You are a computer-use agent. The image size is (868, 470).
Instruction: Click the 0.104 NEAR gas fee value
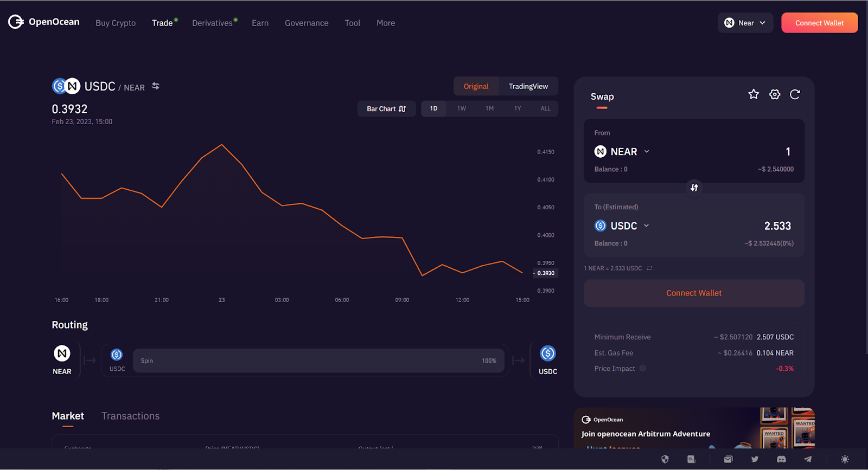pyautogui.click(x=775, y=353)
